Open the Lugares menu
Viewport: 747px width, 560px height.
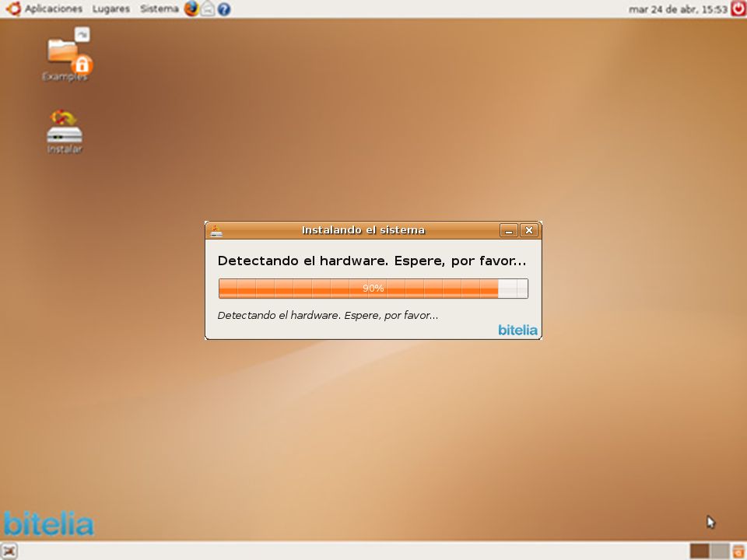pos(111,9)
